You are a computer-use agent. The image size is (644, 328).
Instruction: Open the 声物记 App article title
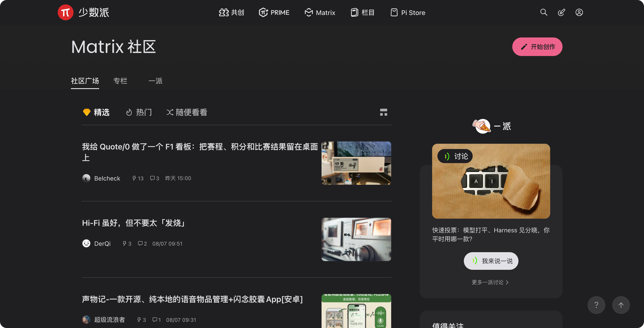coord(192,299)
